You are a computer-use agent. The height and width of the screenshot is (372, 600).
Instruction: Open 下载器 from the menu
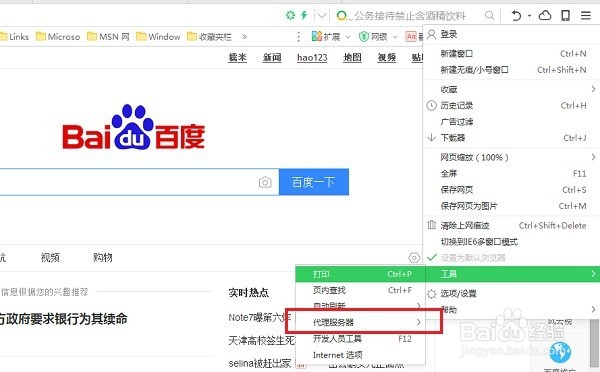tap(511, 138)
